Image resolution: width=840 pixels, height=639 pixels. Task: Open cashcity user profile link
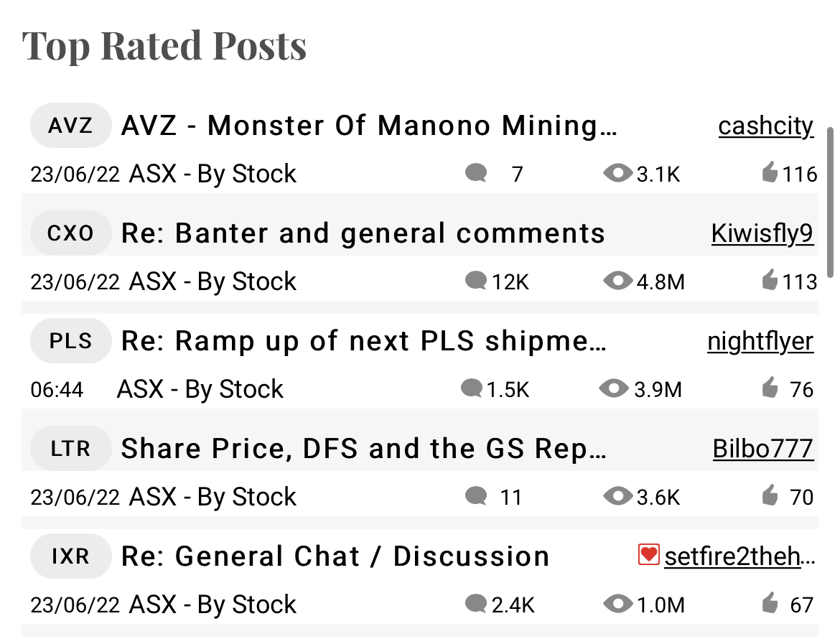coord(765,126)
